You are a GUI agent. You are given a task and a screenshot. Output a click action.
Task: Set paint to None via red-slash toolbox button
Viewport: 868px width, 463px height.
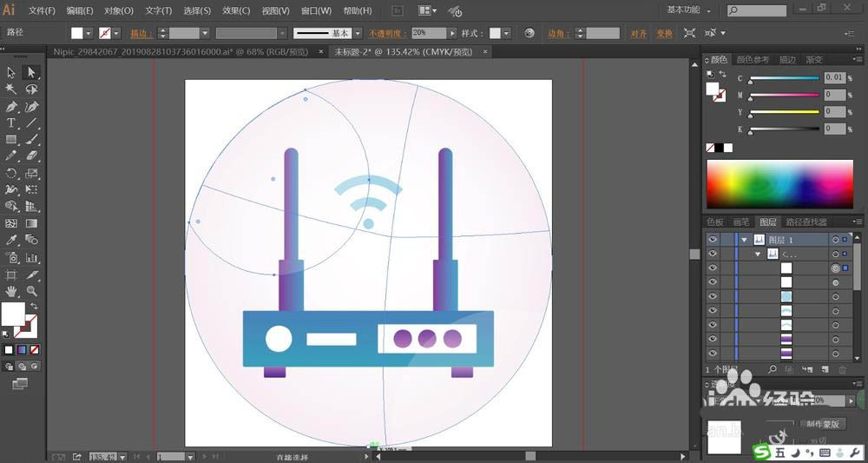click(35, 350)
